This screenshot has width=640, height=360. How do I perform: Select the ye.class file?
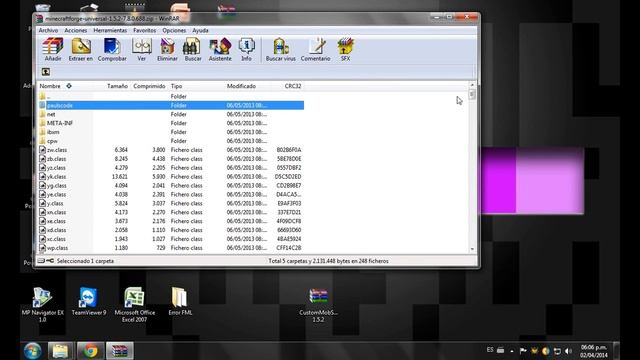pyautogui.click(x=171, y=194)
